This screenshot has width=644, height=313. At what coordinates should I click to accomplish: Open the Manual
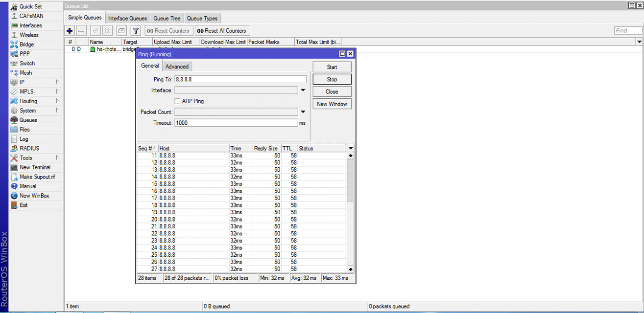pyautogui.click(x=28, y=186)
